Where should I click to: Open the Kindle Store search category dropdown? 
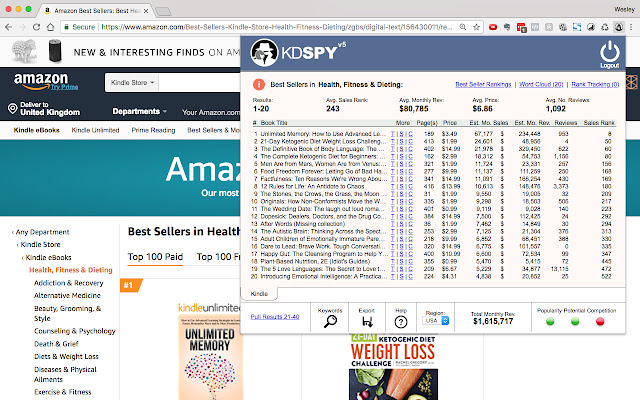pyautogui.click(x=132, y=82)
